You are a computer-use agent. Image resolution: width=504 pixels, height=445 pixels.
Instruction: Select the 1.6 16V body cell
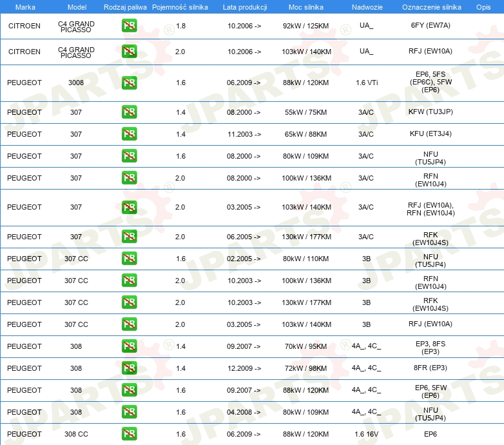coord(367,434)
